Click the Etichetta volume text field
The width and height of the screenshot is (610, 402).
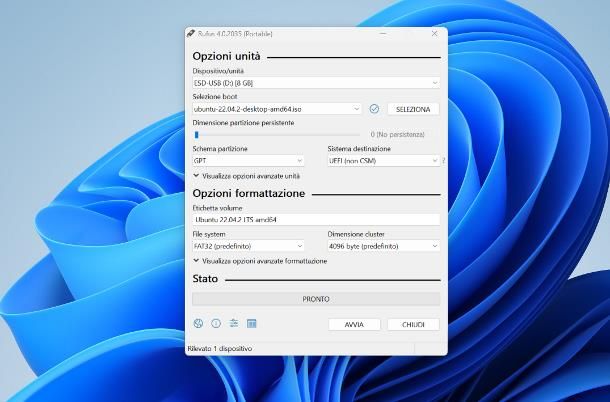click(x=316, y=219)
